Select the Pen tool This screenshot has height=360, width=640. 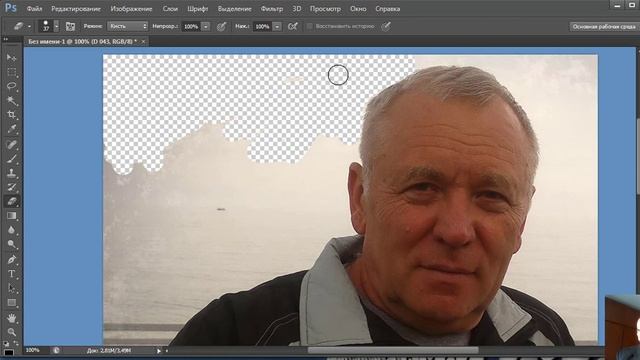pos(11,260)
